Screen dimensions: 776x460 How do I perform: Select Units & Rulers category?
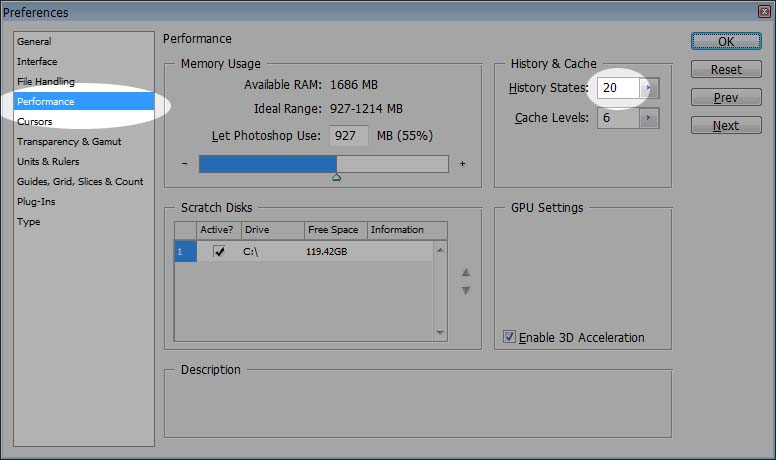click(x=48, y=161)
